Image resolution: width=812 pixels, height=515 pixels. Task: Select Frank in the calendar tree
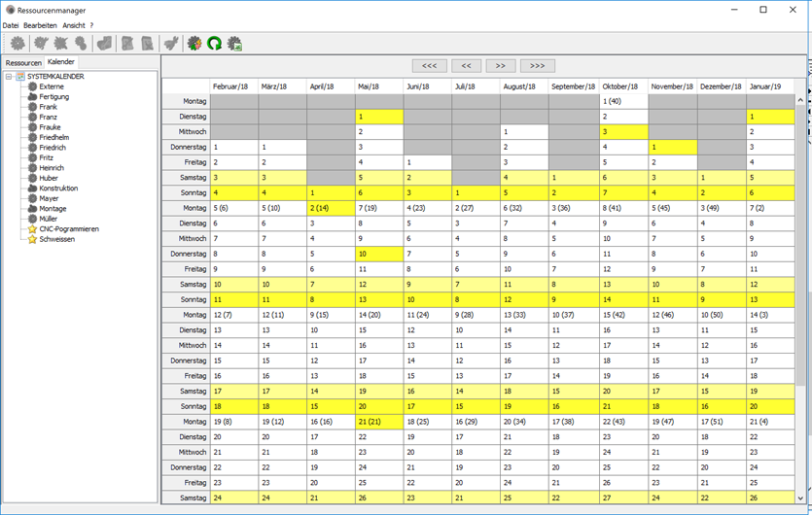coord(49,107)
